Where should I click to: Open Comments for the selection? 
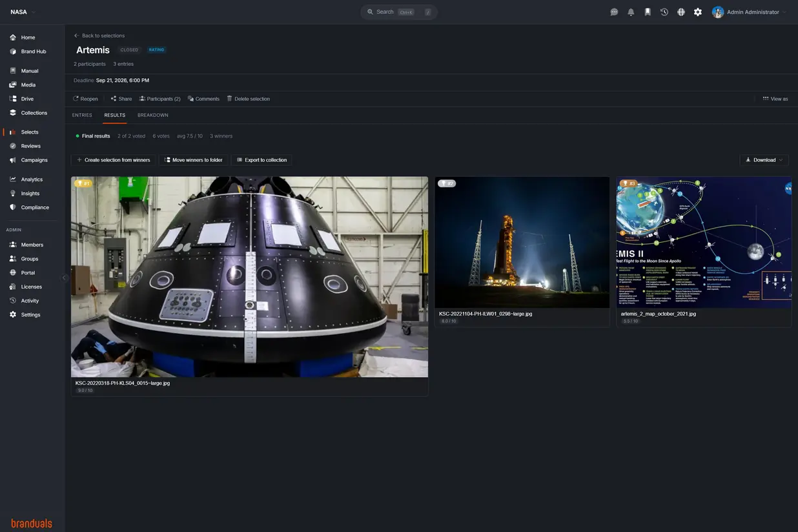point(203,99)
